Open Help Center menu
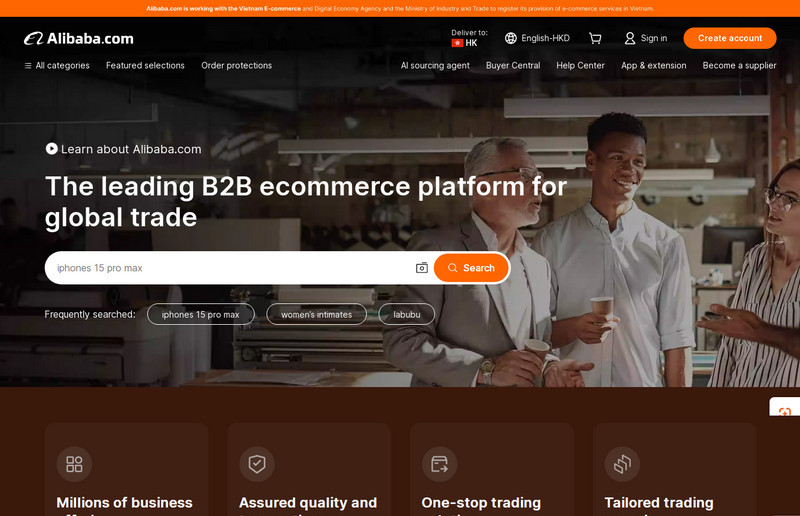Screen dimensions: 800x516 580,65
